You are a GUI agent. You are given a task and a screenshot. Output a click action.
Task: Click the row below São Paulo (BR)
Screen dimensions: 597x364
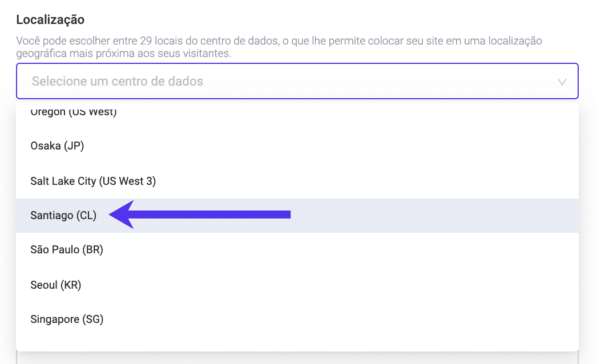(x=57, y=285)
